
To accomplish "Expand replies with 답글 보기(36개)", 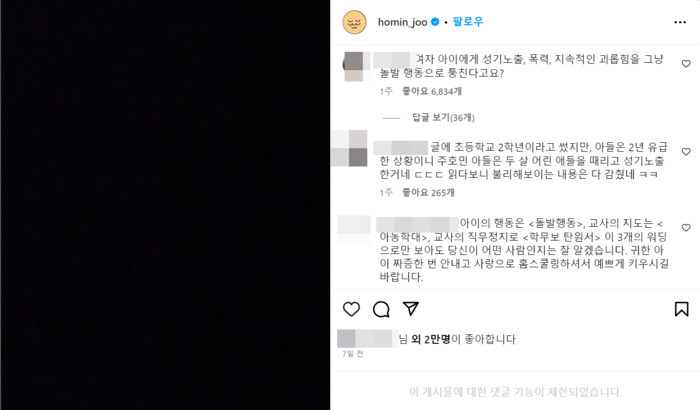I will [x=443, y=117].
